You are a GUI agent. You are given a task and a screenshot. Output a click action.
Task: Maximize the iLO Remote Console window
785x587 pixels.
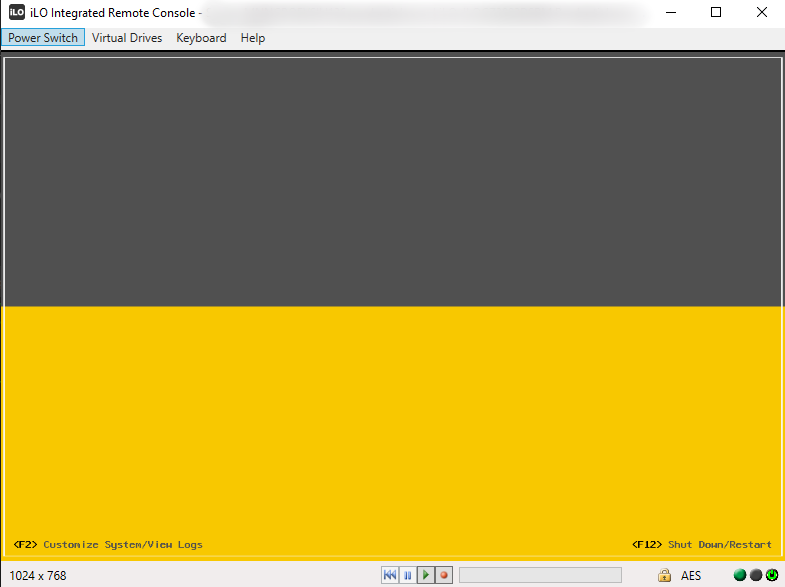[x=716, y=13]
